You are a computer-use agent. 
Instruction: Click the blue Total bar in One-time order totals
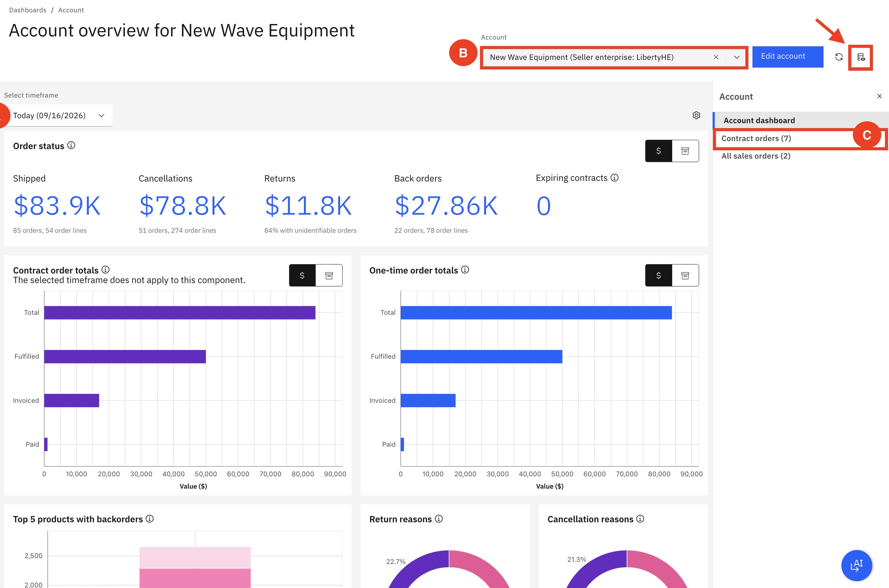[536, 313]
